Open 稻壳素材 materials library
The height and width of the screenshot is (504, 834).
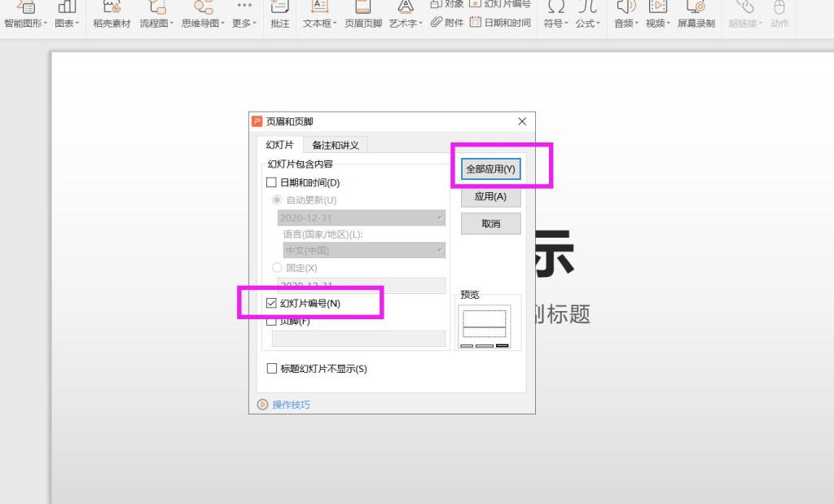pyautogui.click(x=112, y=15)
